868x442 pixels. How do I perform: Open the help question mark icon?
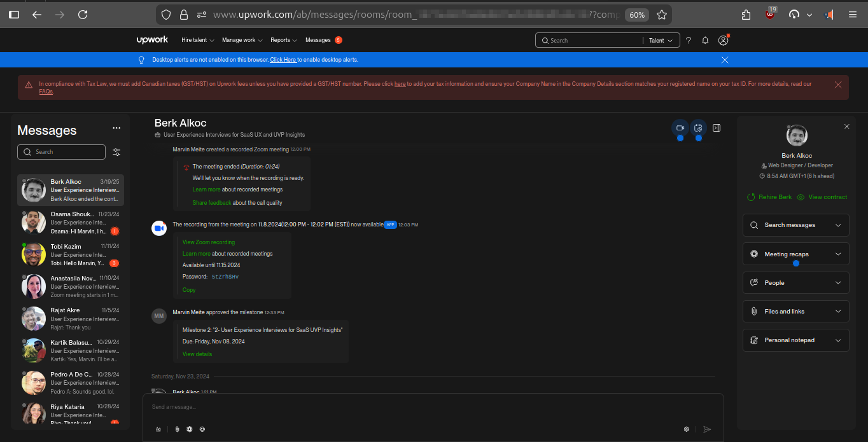point(688,41)
